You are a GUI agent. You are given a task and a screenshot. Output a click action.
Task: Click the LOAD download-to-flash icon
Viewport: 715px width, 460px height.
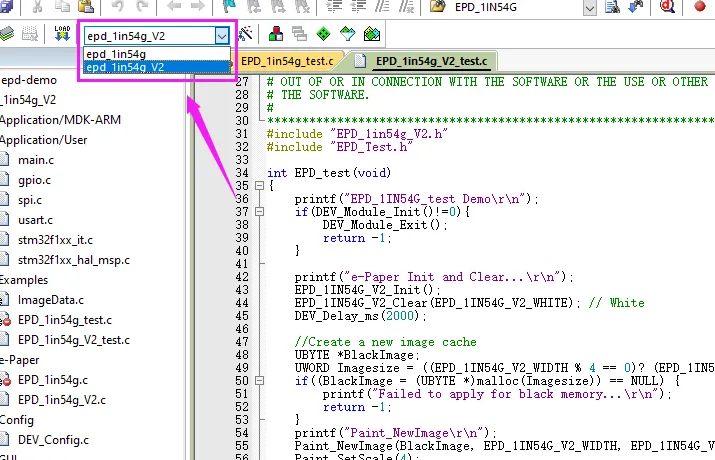62,33
